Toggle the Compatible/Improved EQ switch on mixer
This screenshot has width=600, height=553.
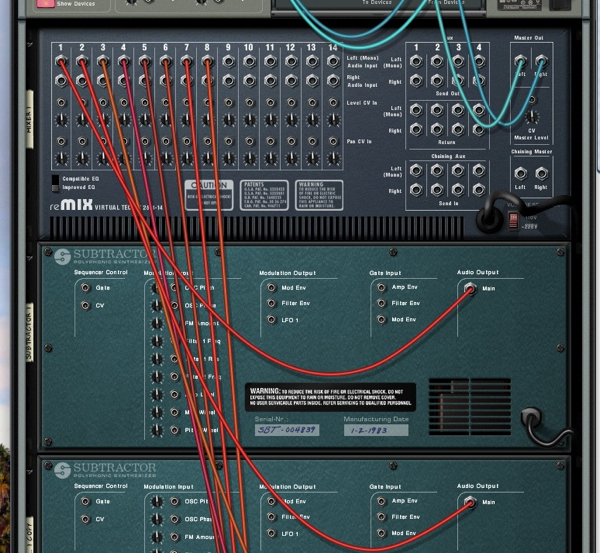pyautogui.click(x=55, y=183)
